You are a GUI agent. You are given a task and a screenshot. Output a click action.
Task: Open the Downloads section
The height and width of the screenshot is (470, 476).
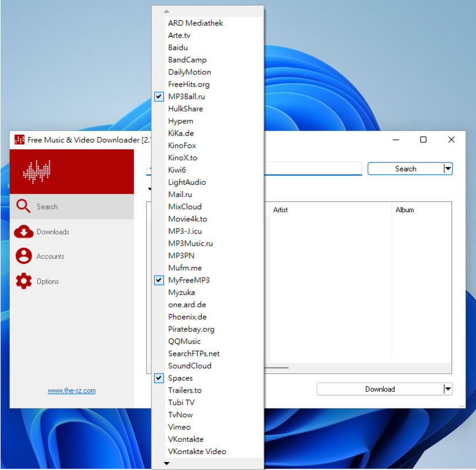tap(72, 232)
